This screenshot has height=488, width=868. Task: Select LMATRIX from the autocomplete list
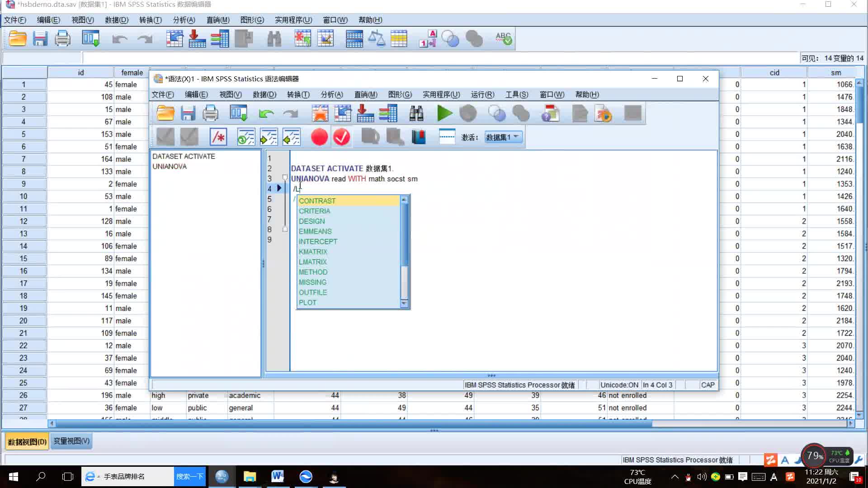click(x=312, y=262)
